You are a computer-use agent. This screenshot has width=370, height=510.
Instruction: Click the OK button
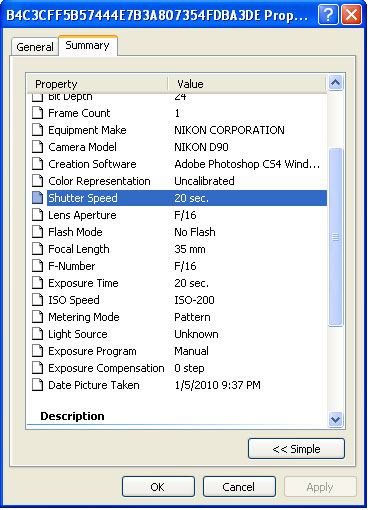[x=158, y=487]
